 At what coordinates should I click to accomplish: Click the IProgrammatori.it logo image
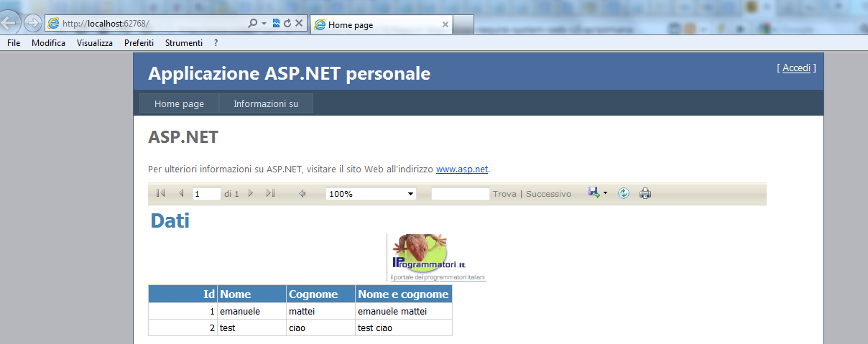tap(438, 257)
